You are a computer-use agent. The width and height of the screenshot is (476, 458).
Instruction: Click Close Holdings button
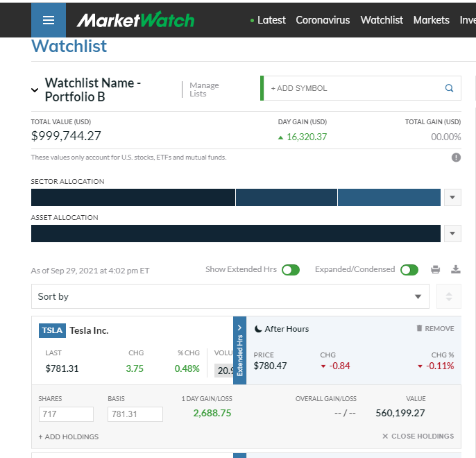tap(418, 436)
